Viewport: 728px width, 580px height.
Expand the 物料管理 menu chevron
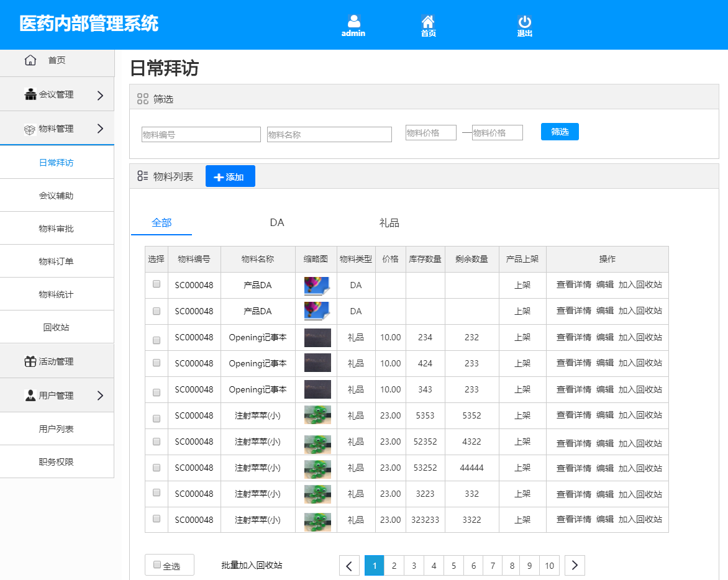tap(101, 129)
